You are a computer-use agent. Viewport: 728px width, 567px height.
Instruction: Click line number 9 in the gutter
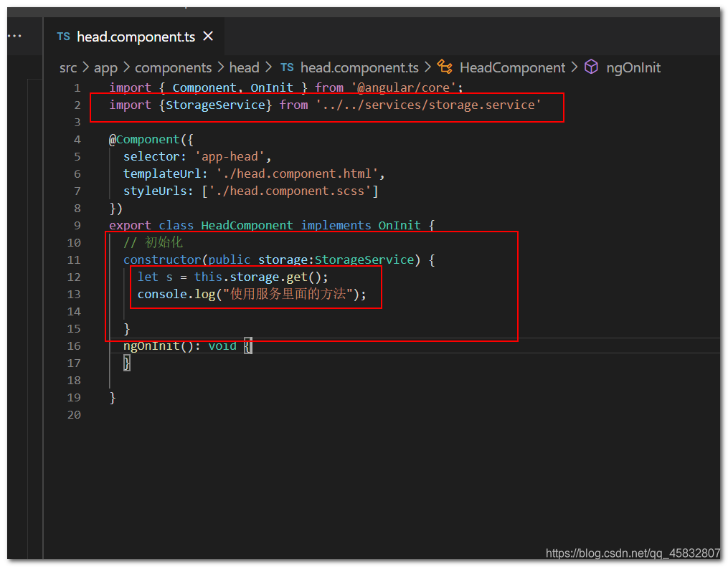pyautogui.click(x=77, y=226)
